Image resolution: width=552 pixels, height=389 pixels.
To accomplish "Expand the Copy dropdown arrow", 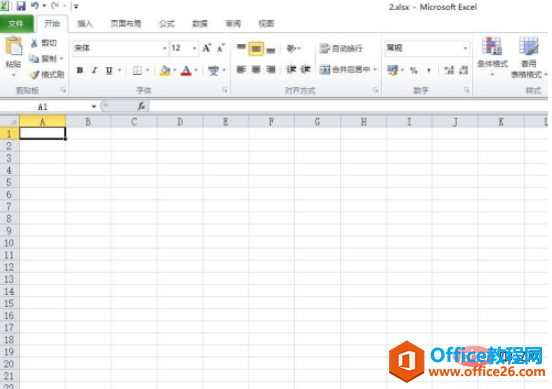I will [x=62, y=59].
